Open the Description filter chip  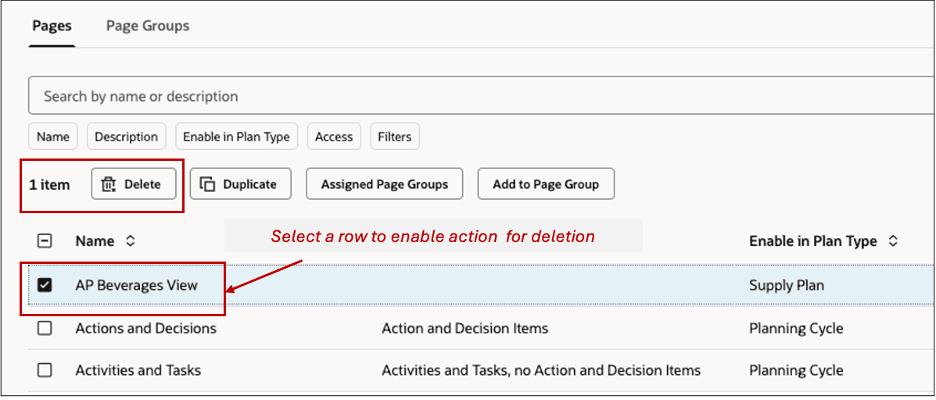click(x=126, y=137)
